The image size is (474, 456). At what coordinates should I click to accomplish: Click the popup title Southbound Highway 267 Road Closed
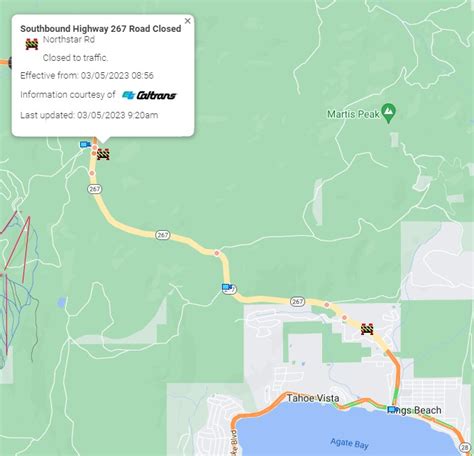click(101, 29)
